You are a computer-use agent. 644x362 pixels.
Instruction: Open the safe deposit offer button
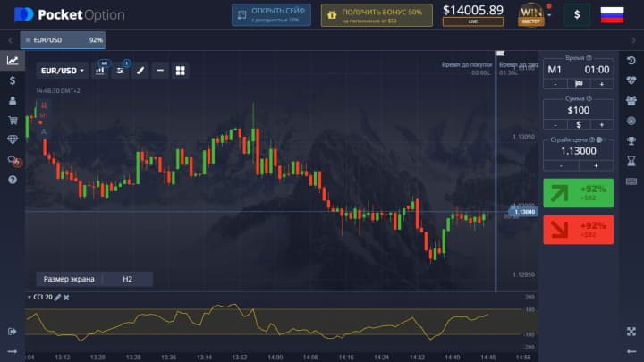271,15
